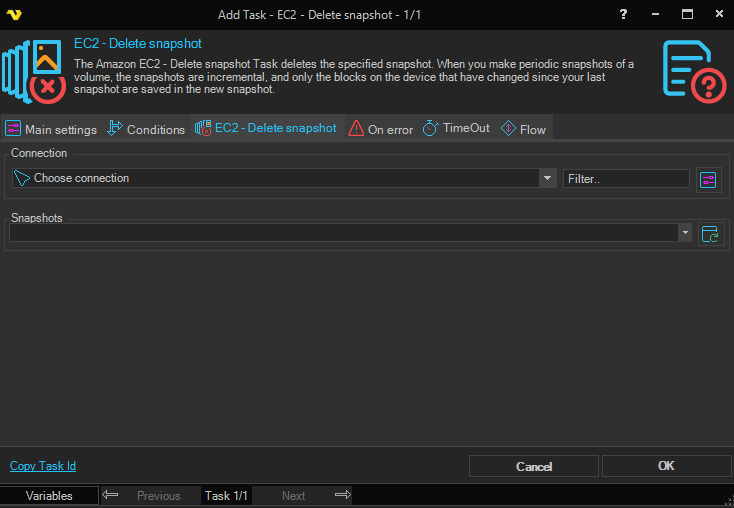The height and width of the screenshot is (508, 734).
Task: Click the refresh snapshots icon
Action: [x=710, y=234]
